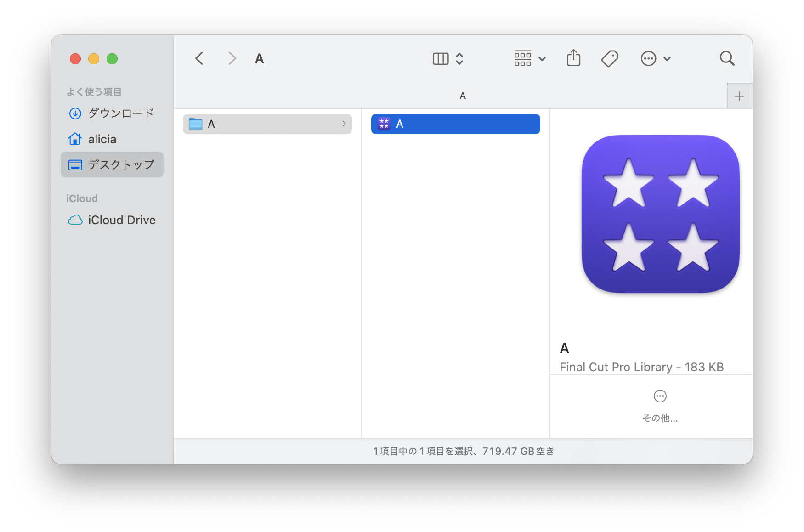The width and height of the screenshot is (804, 532).
Task: Expand the grouping dropdown arrow
Action: (x=542, y=59)
